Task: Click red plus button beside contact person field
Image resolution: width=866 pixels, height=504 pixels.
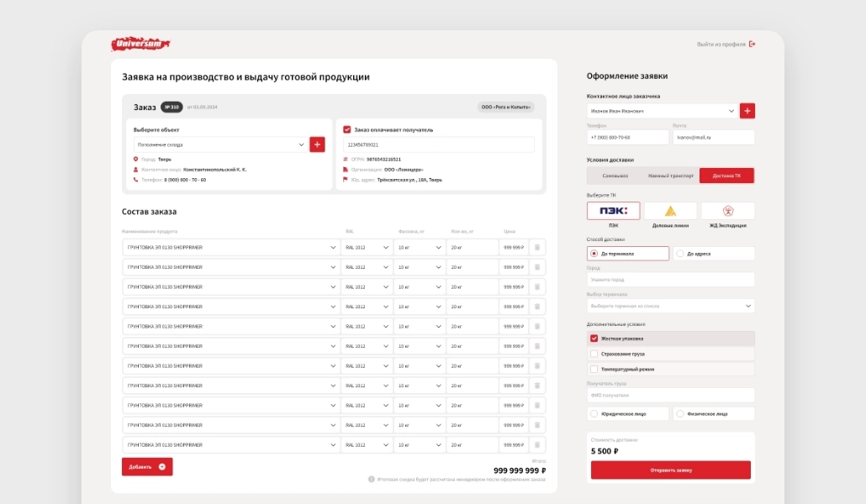Action: (747, 111)
